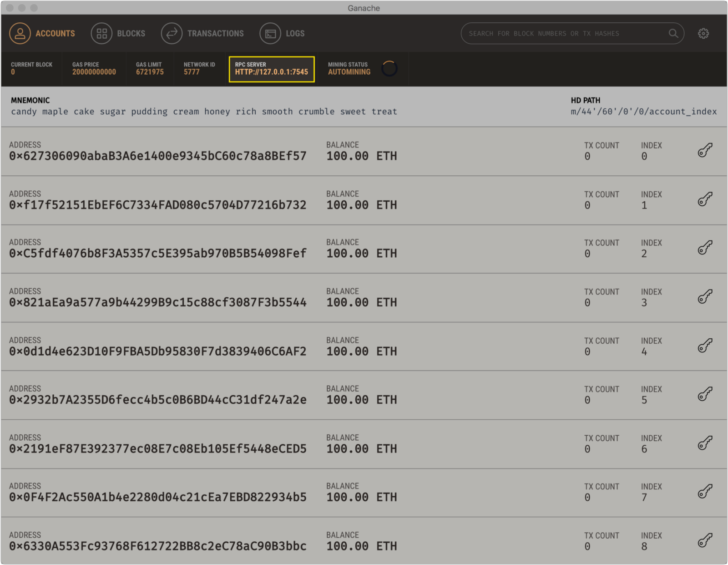The width and height of the screenshot is (728, 565).
Task: Show private key for account index 6
Action: pos(705,443)
